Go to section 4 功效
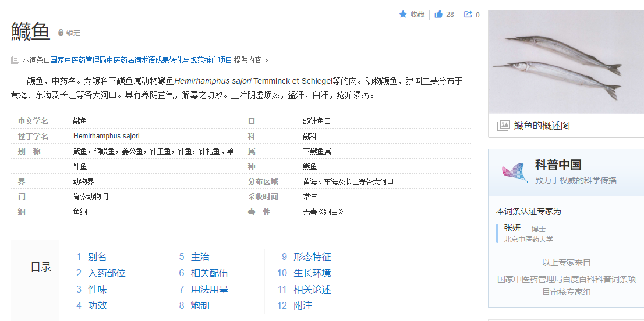This screenshot has height=321, width=644. click(x=97, y=306)
